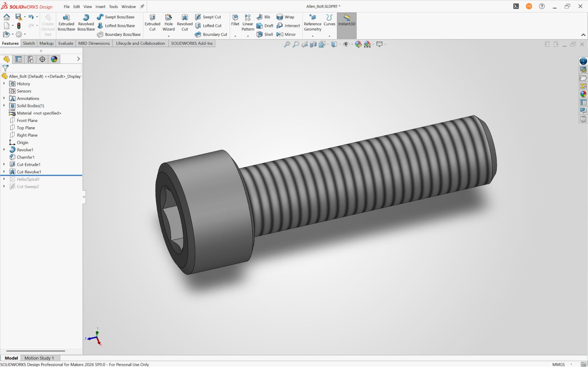This screenshot has width=588, height=367.
Task: Select the Extruded Boss/Base tool
Action: point(66,23)
